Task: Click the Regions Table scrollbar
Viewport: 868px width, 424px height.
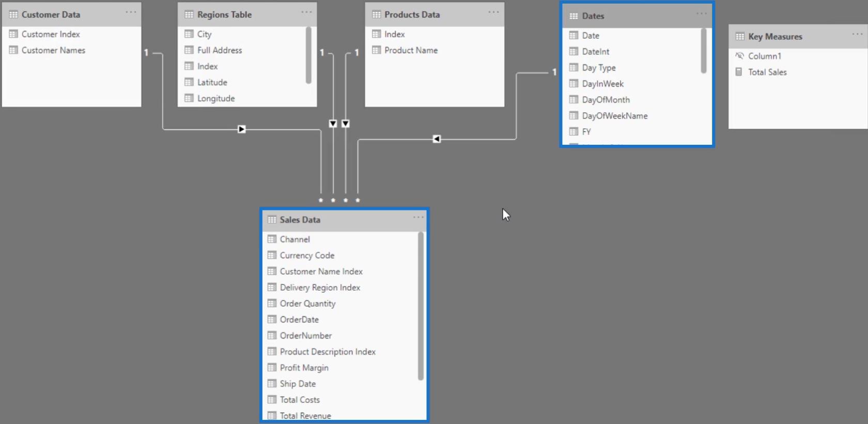Action: click(308, 55)
